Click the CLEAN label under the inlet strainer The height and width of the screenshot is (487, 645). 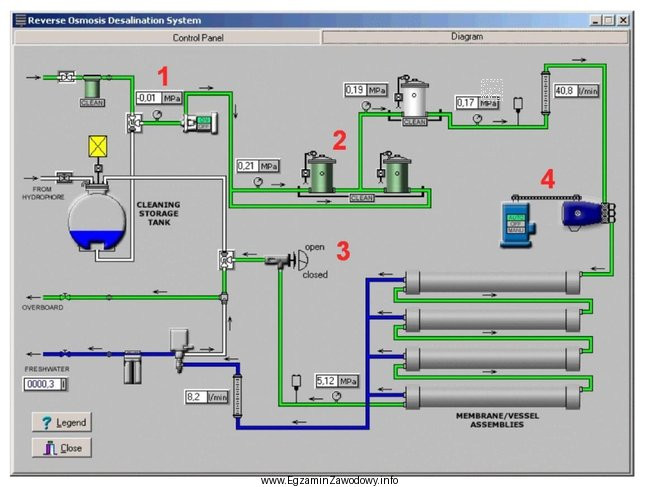[92, 102]
